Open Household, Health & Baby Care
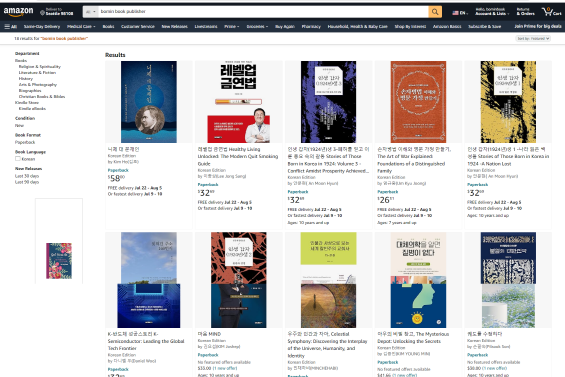Image resolution: width=565 pixels, height=377 pixels. [357, 26]
